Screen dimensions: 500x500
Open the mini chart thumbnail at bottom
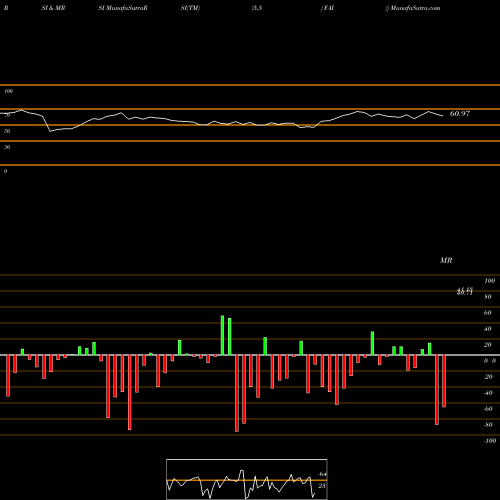coord(247,479)
